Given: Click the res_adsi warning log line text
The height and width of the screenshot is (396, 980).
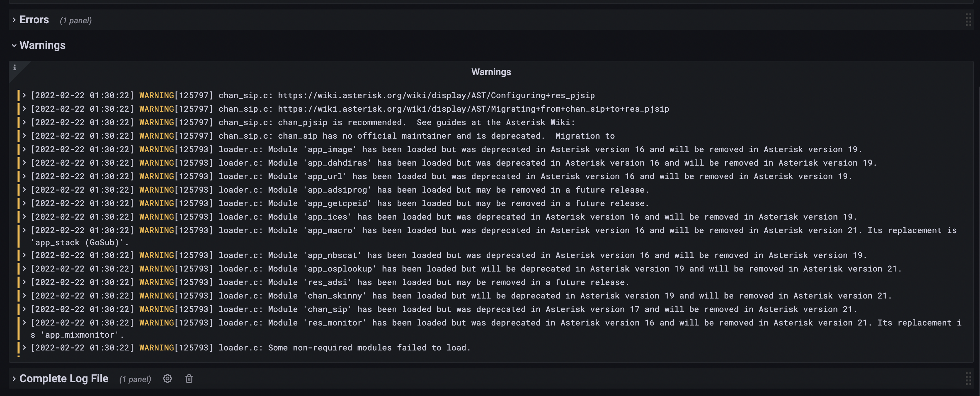Looking at the screenshot, I should point(423,282).
